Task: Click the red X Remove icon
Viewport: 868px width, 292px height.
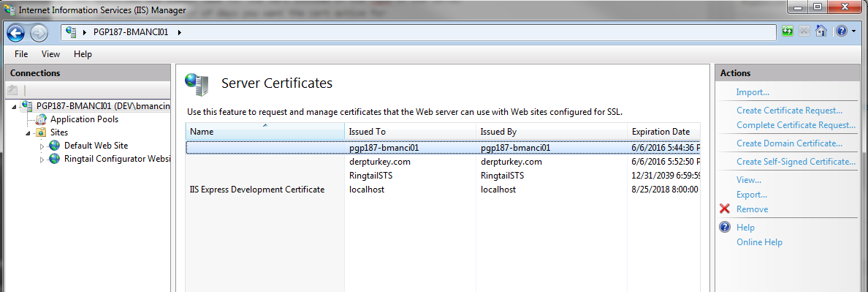Action: pyautogui.click(x=725, y=209)
